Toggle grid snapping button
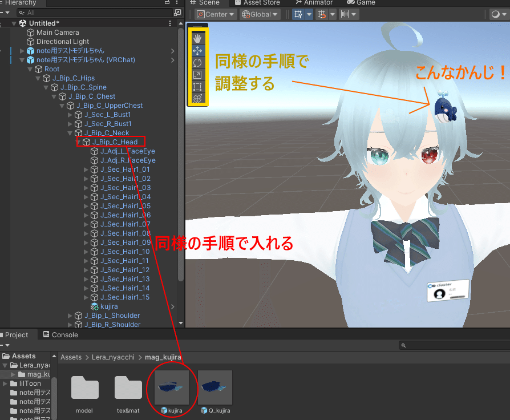This screenshot has width=510, height=420. pyautogui.click(x=322, y=14)
